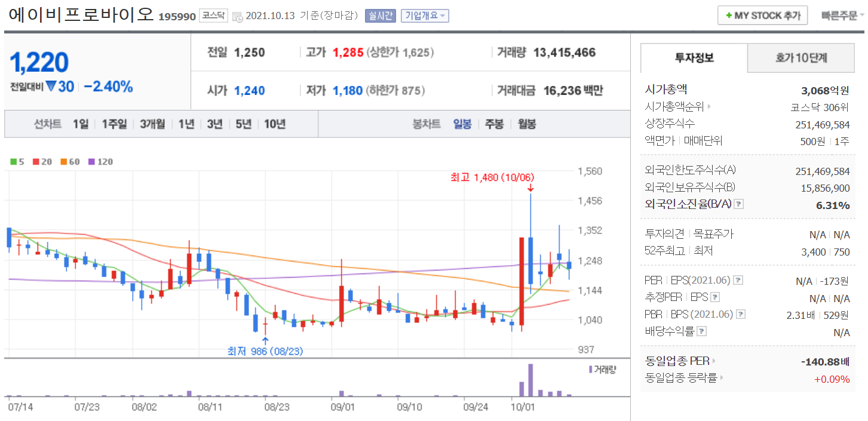The image size is (868, 421).
Task: Expand the 빠른주문 dropdown
Action: click(x=842, y=16)
